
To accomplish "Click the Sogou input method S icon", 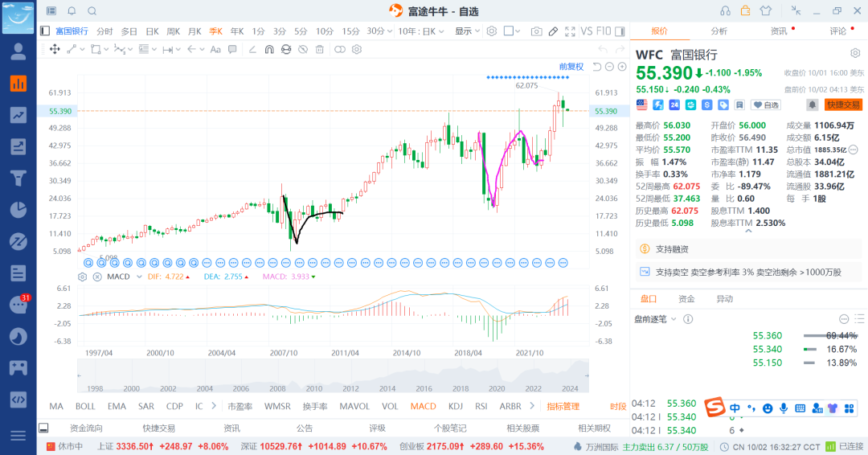I will click(714, 408).
